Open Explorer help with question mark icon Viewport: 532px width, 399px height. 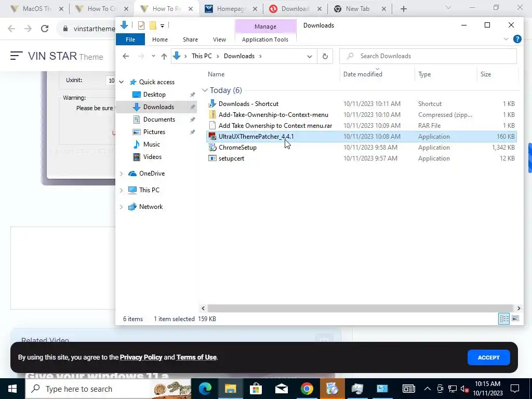[517, 39]
